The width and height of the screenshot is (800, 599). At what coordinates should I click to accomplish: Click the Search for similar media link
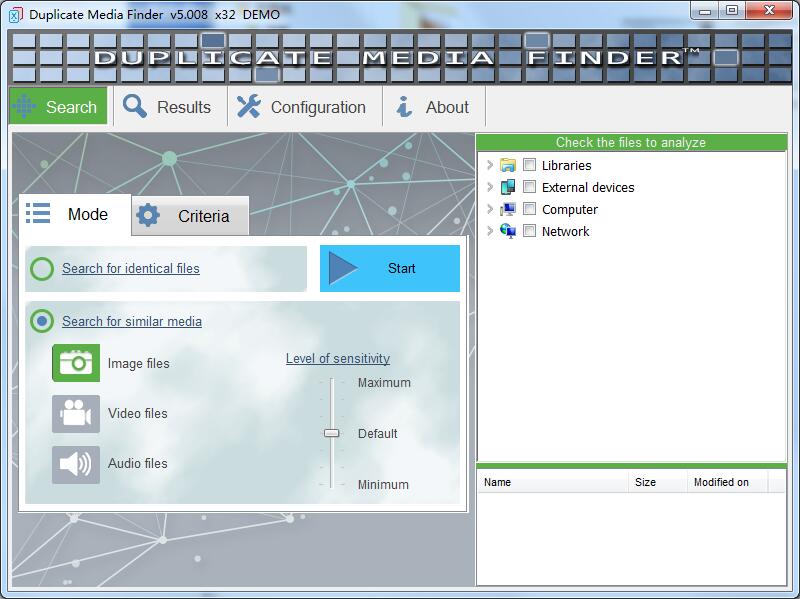pos(132,321)
